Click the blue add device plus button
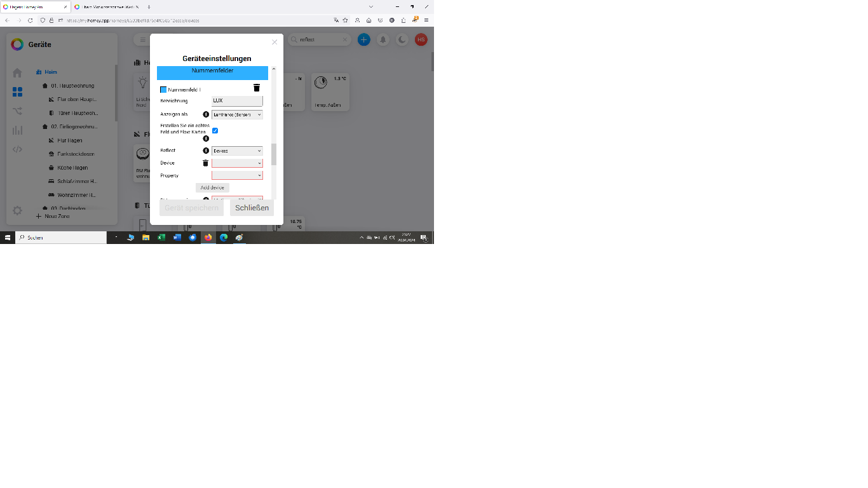This screenshot has height=488, width=868. [363, 39]
